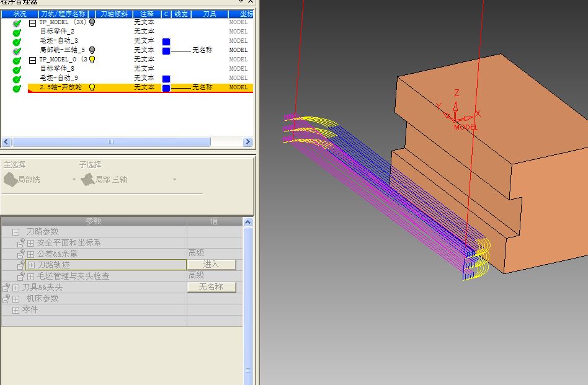Click the blue color swatch of 2.5轴-开放轮
The height and width of the screenshot is (385, 588).
tap(166, 88)
